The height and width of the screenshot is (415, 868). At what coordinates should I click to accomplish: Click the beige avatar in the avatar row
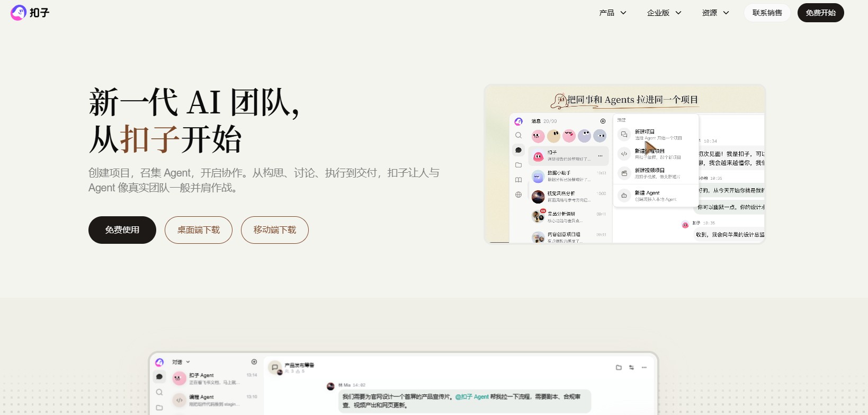pos(553,136)
